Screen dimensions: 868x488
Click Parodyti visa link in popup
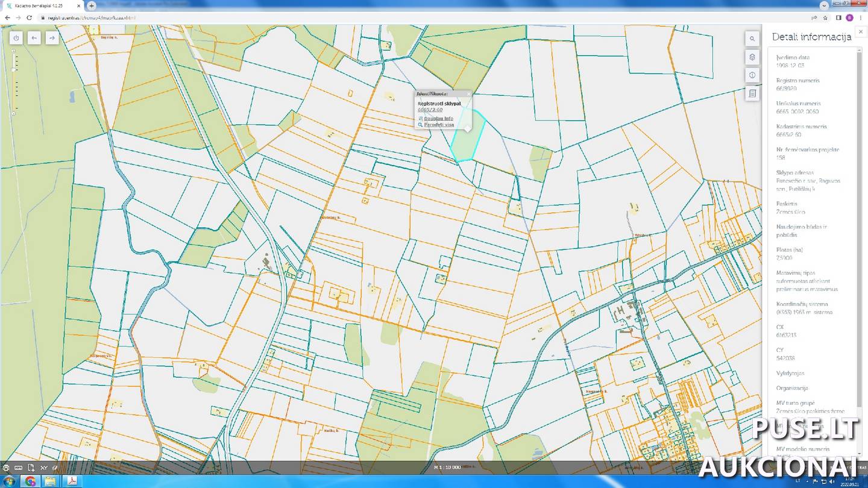coord(439,125)
